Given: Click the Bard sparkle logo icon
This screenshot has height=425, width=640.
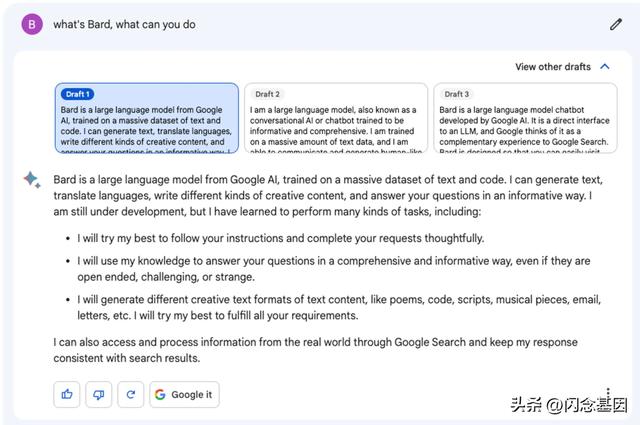Looking at the screenshot, I should 33,180.
